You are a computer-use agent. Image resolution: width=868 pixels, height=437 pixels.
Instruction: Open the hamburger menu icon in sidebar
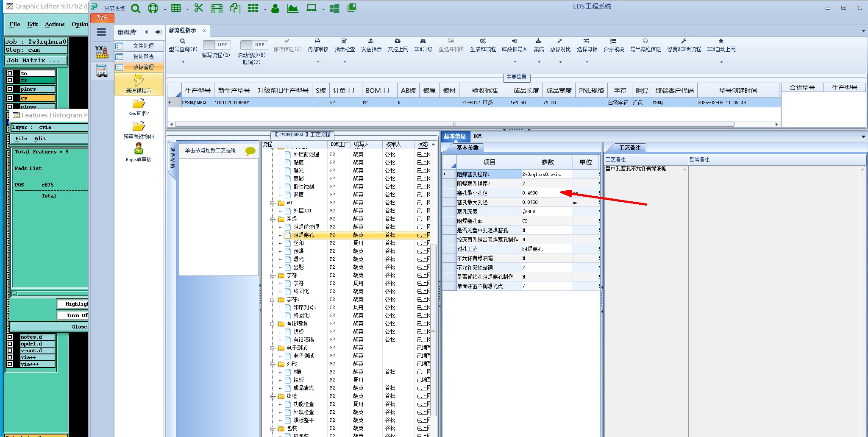pyautogui.click(x=101, y=32)
